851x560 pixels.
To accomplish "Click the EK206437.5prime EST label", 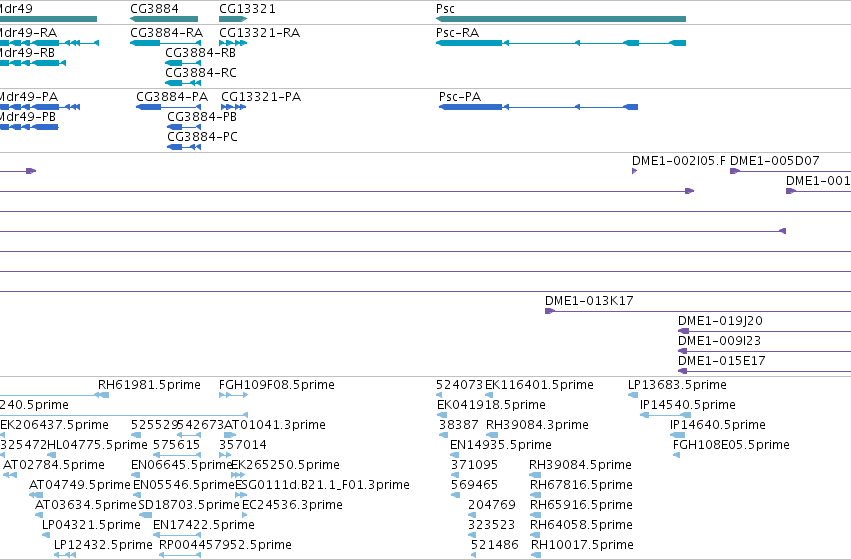I will (x=54, y=425).
